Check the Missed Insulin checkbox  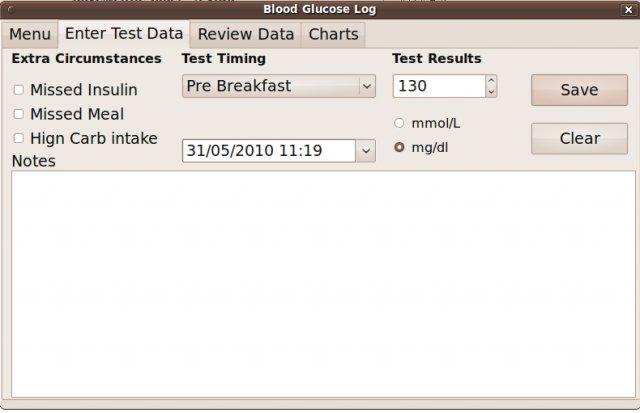click(x=19, y=90)
